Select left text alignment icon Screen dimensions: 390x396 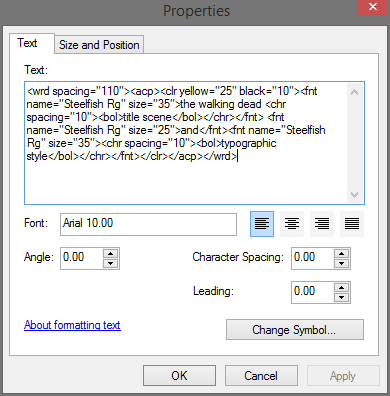pyautogui.click(x=262, y=224)
